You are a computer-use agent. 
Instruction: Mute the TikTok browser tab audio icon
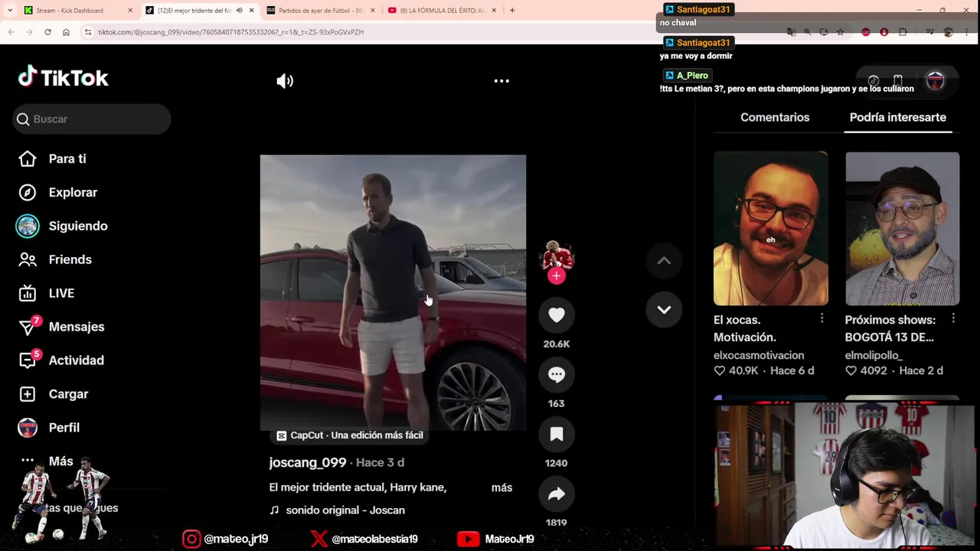coord(239,10)
